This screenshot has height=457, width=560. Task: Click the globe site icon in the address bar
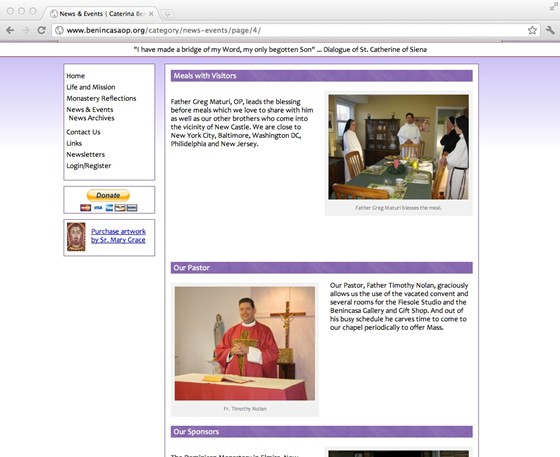click(59, 30)
